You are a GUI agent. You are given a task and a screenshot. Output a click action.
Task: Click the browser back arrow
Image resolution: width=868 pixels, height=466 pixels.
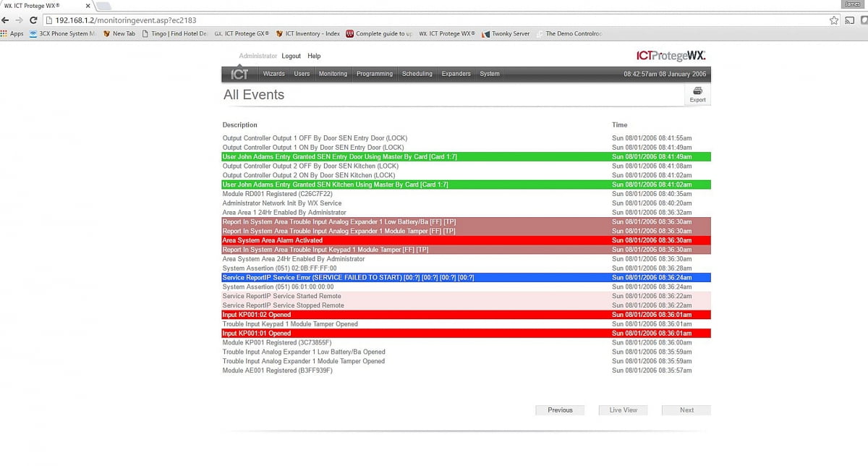pyautogui.click(x=7, y=20)
